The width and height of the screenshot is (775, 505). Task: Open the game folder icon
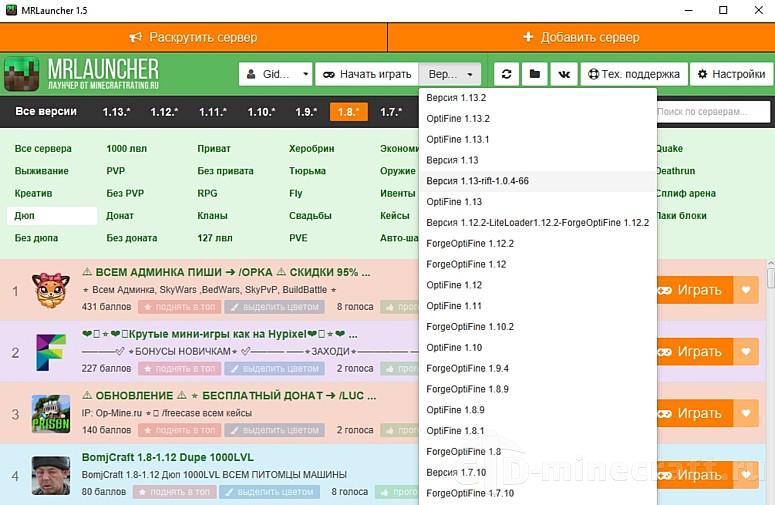534,74
